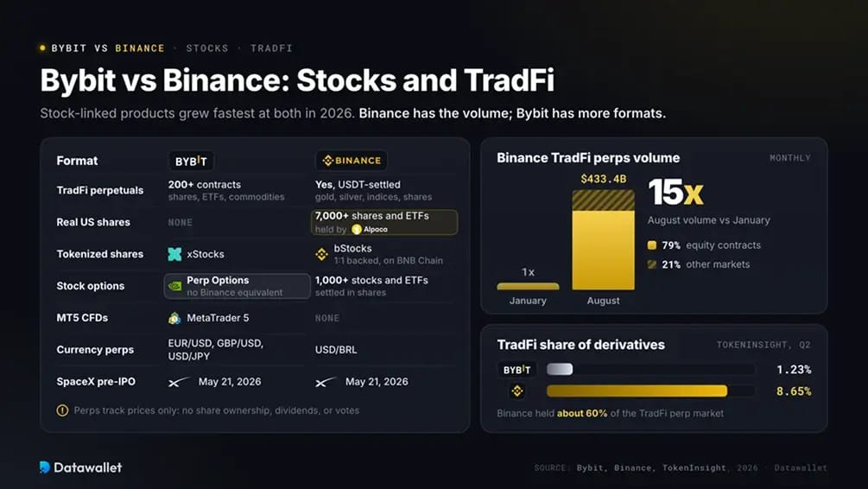This screenshot has width=868, height=489.
Task: Click the SpaceX logo in the Binance column
Action: click(x=326, y=382)
